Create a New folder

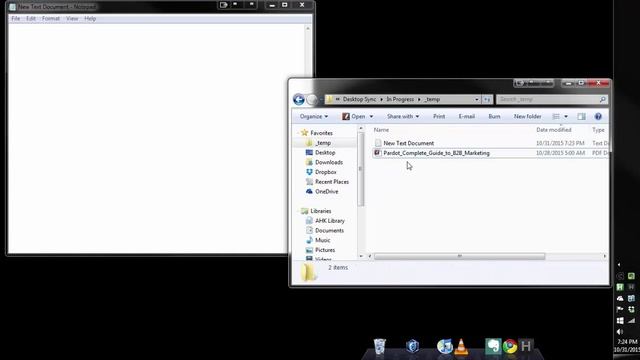527,116
